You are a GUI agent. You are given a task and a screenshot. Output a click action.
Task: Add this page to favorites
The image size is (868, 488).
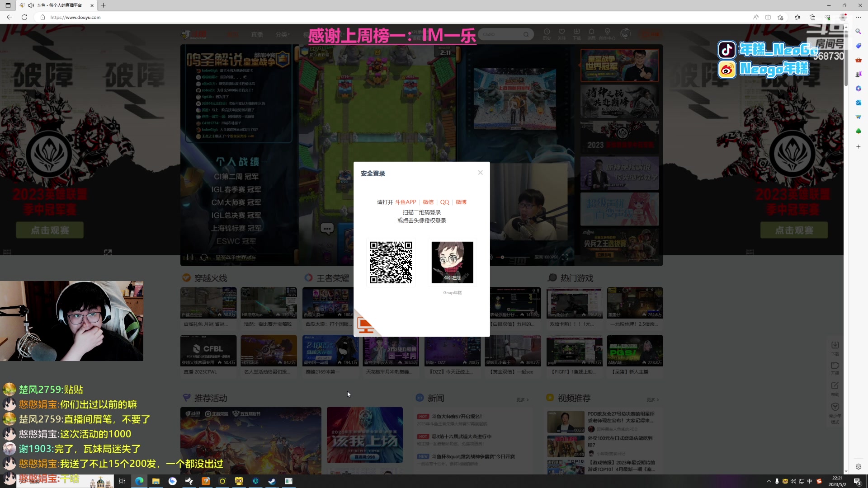pos(780,17)
